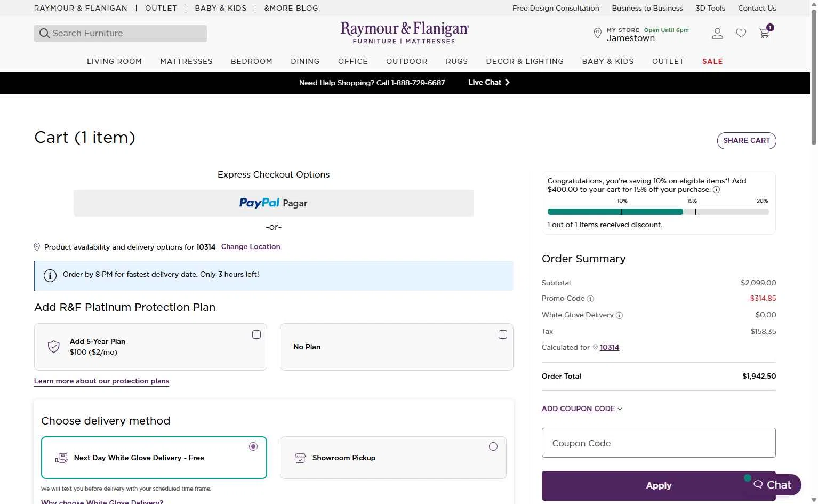This screenshot has height=504, width=818.
Task: Click White Glove Delivery info icon
Action: tap(619, 316)
